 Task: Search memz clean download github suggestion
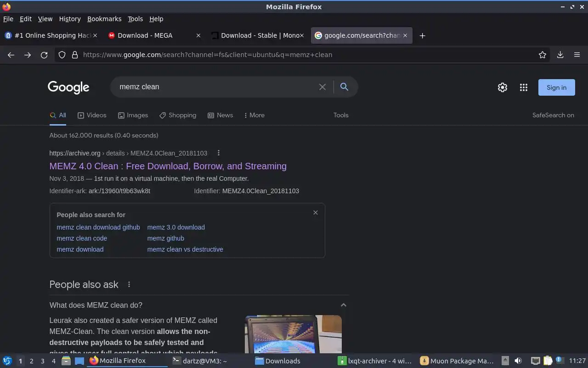[x=98, y=227]
